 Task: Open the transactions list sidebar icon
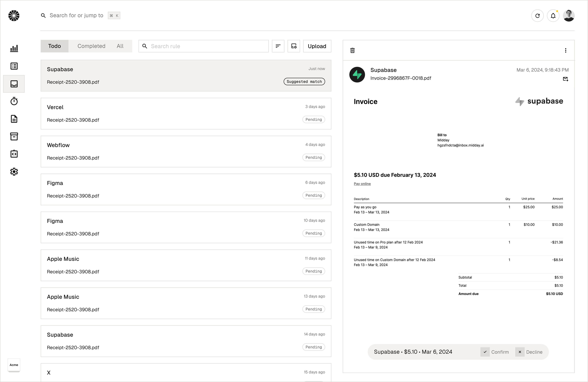point(14,66)
